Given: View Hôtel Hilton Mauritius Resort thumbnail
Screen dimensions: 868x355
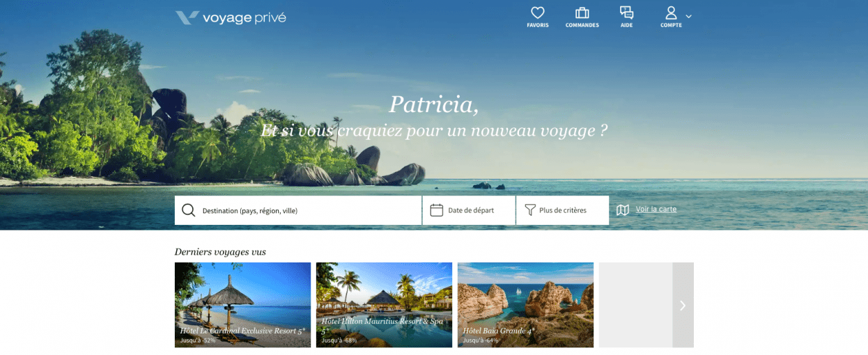Looking at the screenshot, I should click(x=384, y=305).
